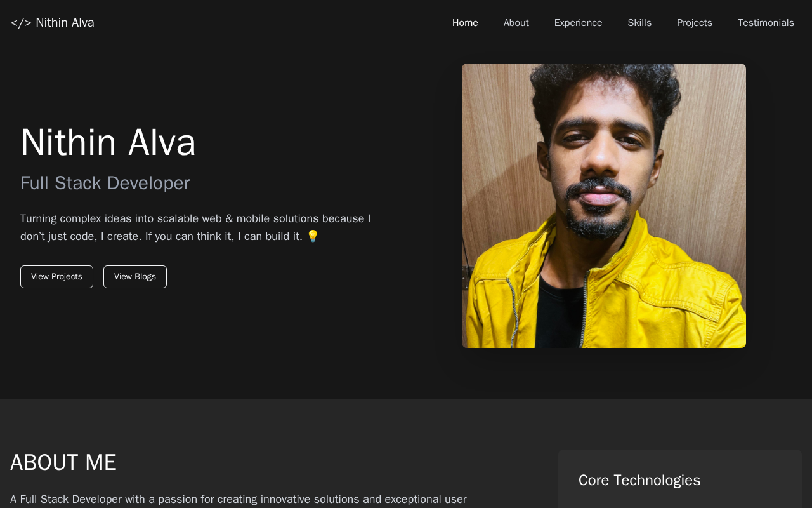
Task: Navigate to the Experience section
Action: [x=579, y=23]
